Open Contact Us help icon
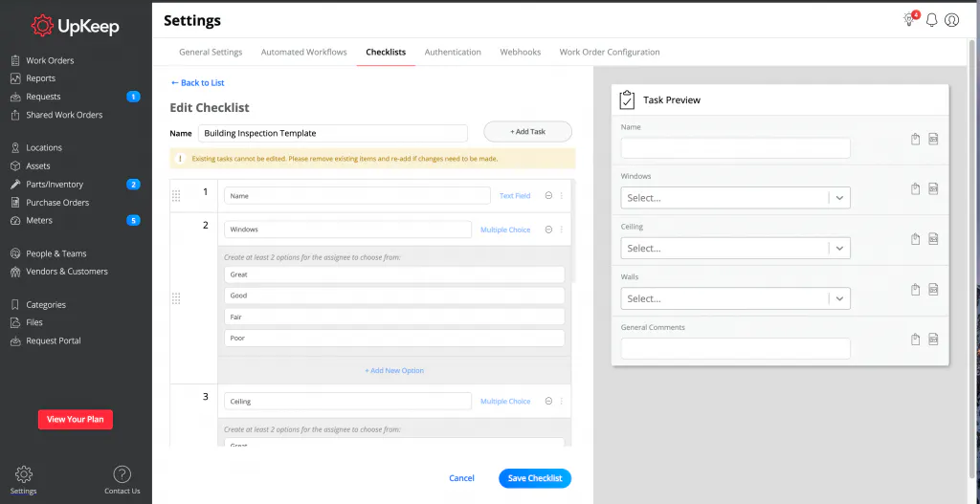Viewport: 980px width, 504px height. (122, 474)
